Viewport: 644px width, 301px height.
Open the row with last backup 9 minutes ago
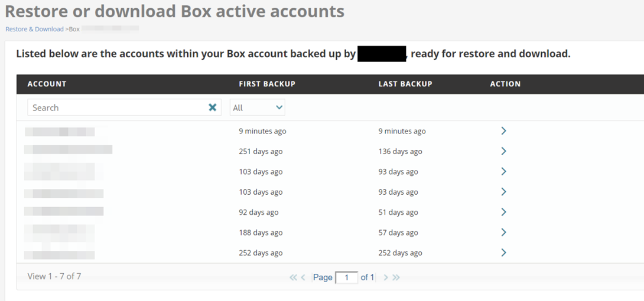point(503,131)
